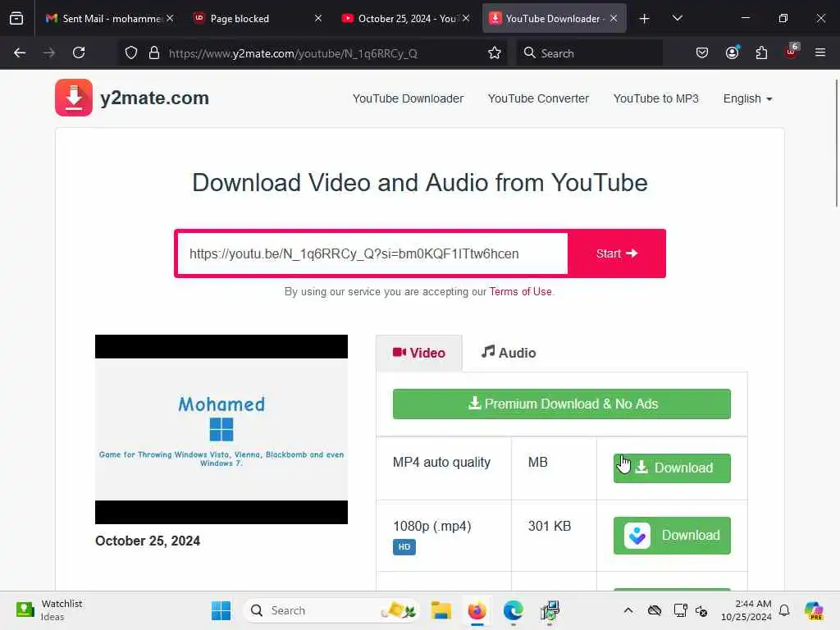Show hidden system tray icons
This screenshot has height=630, width=840.
[628, 610]
